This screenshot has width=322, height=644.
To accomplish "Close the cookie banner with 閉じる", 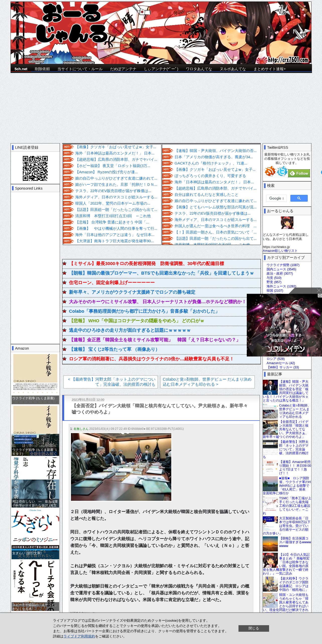I will pos(254,628).
